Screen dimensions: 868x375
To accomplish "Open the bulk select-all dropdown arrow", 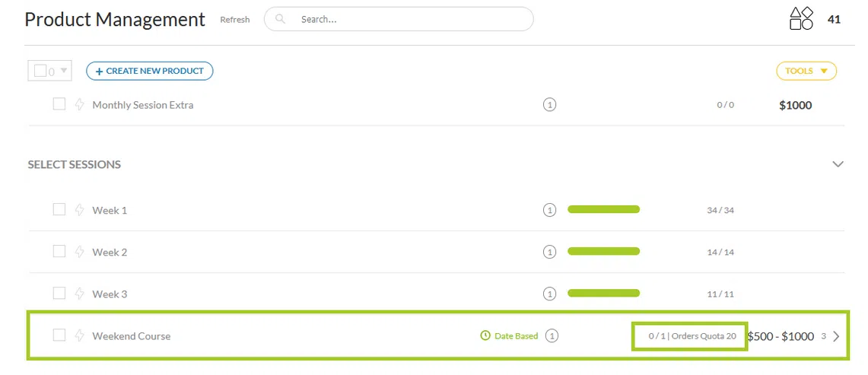I will (x=64, y=71).
